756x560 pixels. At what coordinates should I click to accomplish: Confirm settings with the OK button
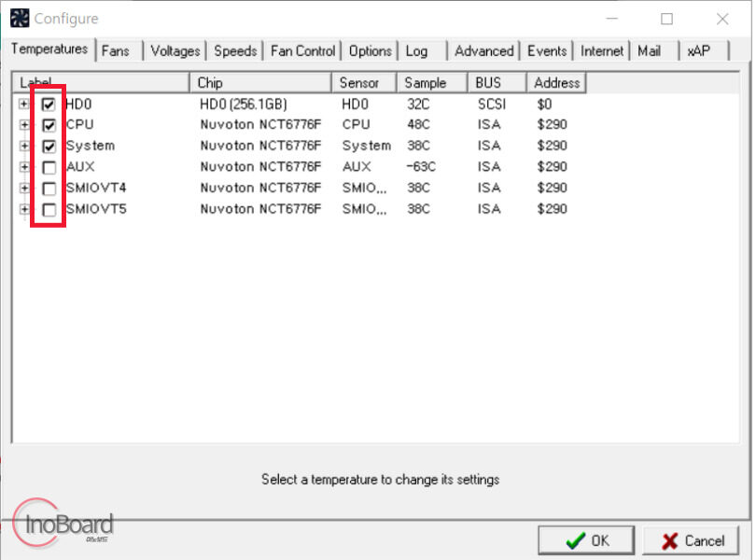[x=586, y=540]
